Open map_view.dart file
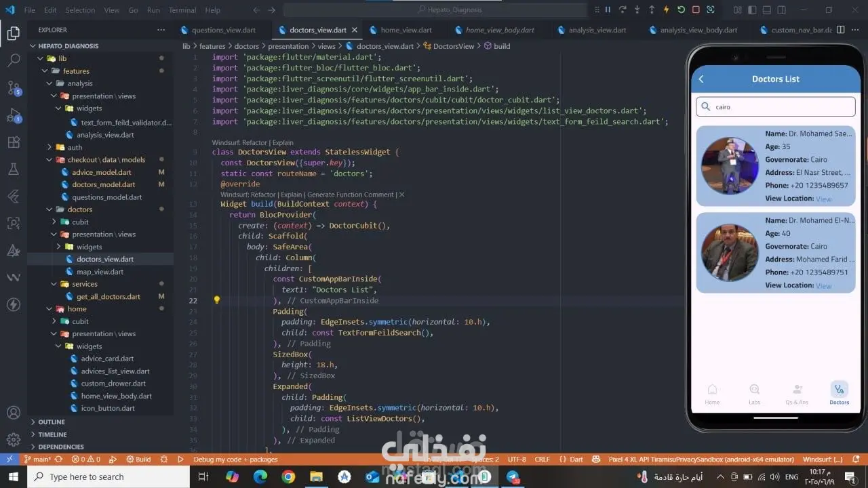868x488 pixels. 100,272
